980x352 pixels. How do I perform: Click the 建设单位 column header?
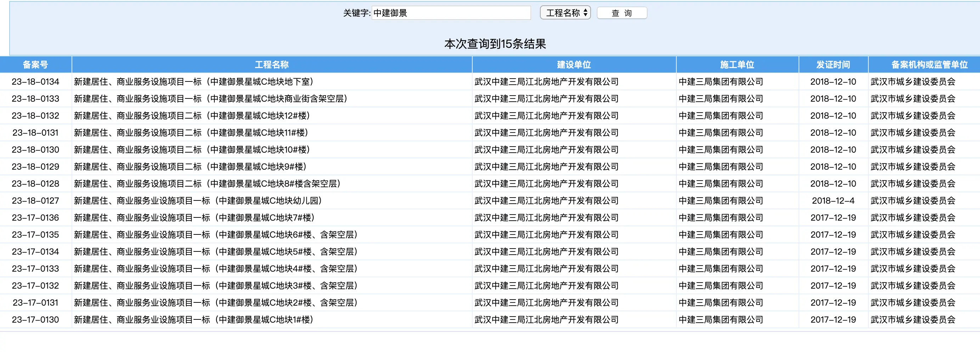point(574,64)
